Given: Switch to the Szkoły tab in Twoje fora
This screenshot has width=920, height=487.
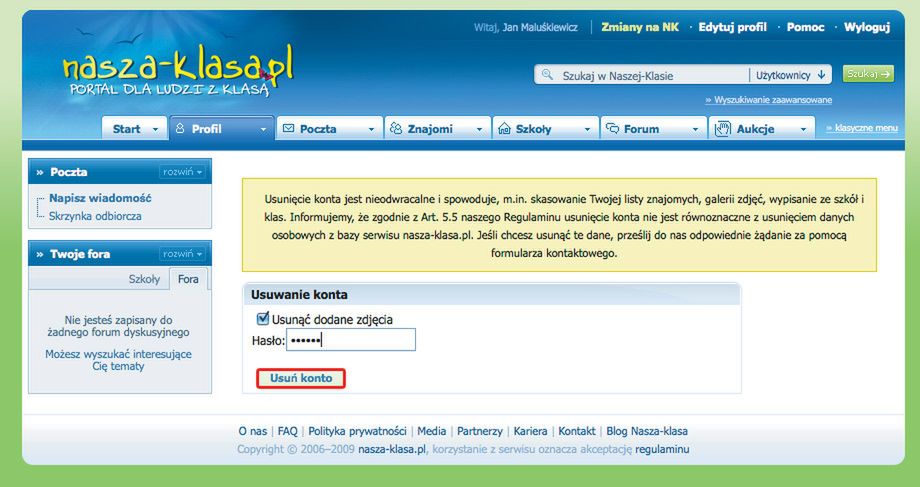Looking at the screenshot, I should (x=144, y=279).
